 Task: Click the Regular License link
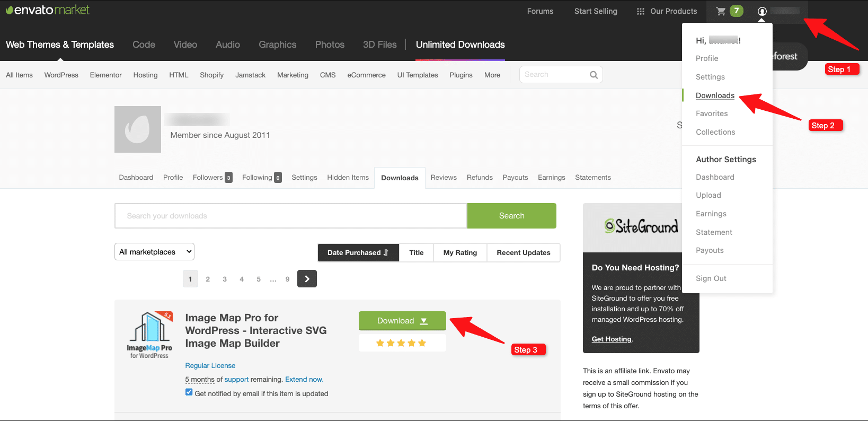pos(210,365)
